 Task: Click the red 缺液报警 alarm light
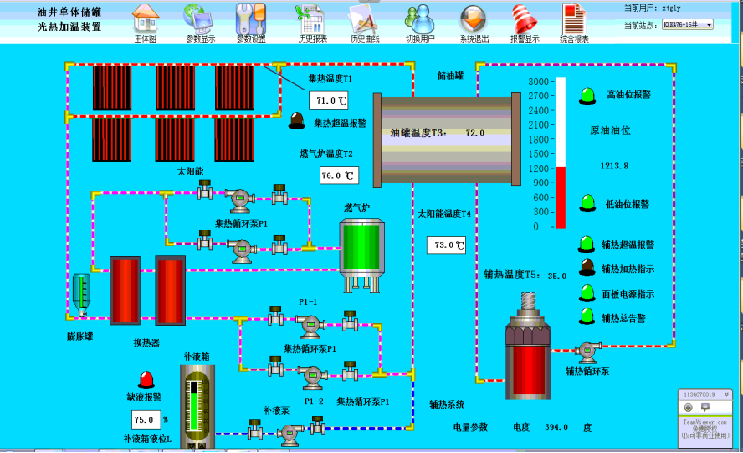pos(146,379)
